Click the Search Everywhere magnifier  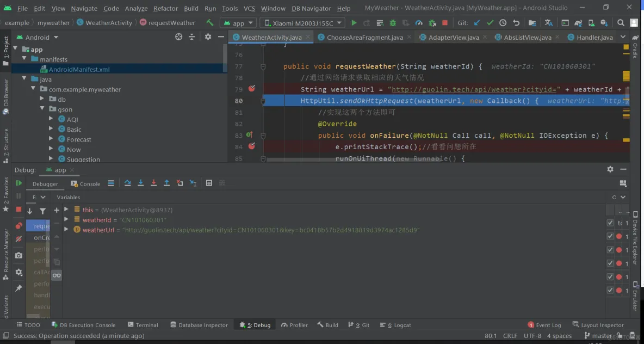[621, 23]
